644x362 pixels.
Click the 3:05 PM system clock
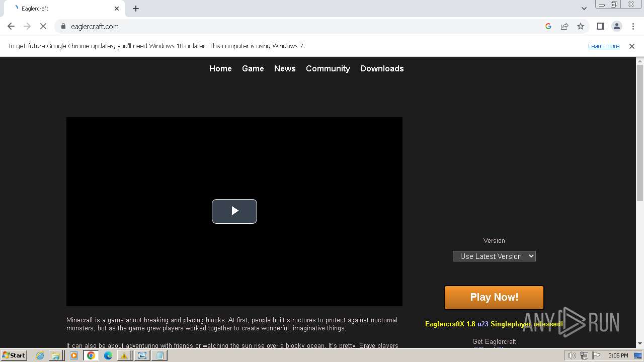click(x=618, y=355)
